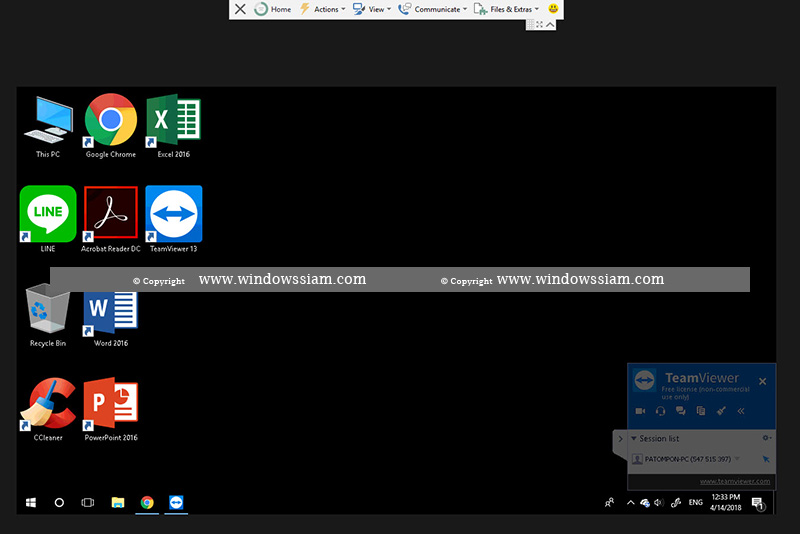800x534 pixels.
Task: Open volume control in tray
Action: (x=659, y=503)
